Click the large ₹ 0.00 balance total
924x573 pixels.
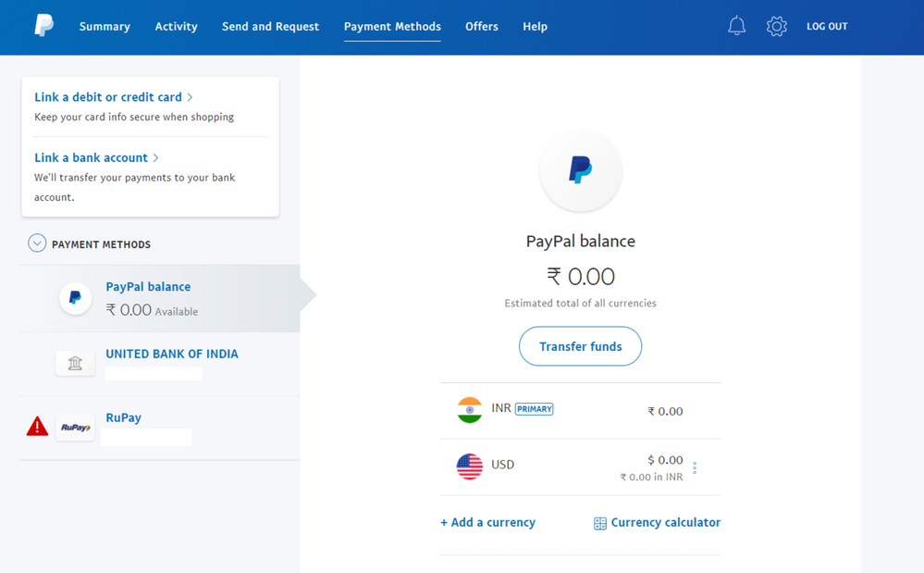click(x=581, y=277)
